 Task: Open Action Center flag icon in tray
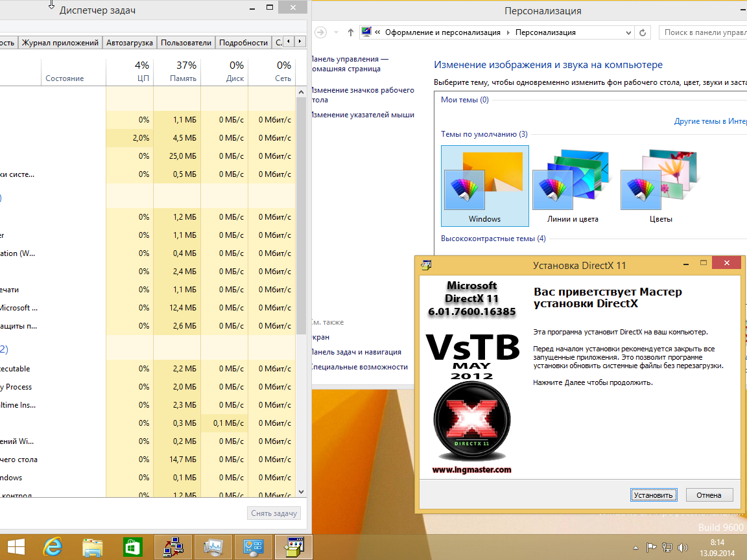click(x=651, y=548)
